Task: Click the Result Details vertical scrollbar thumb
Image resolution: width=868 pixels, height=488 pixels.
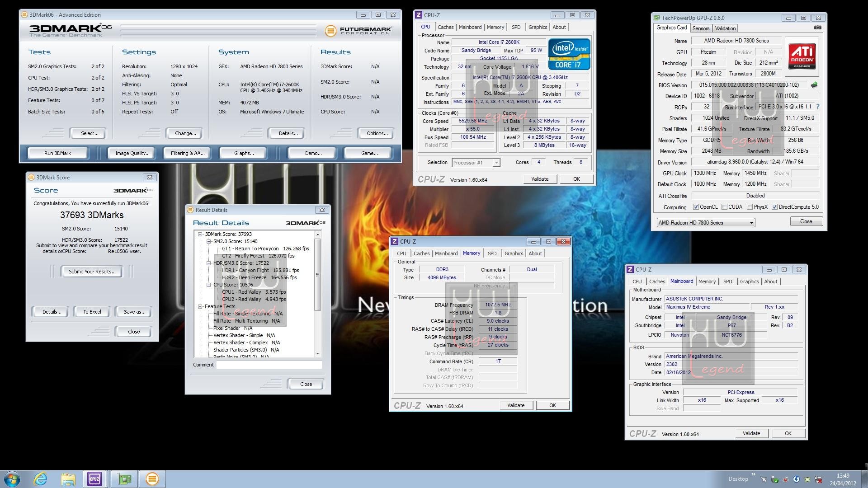Action: (x=318, y=274)
